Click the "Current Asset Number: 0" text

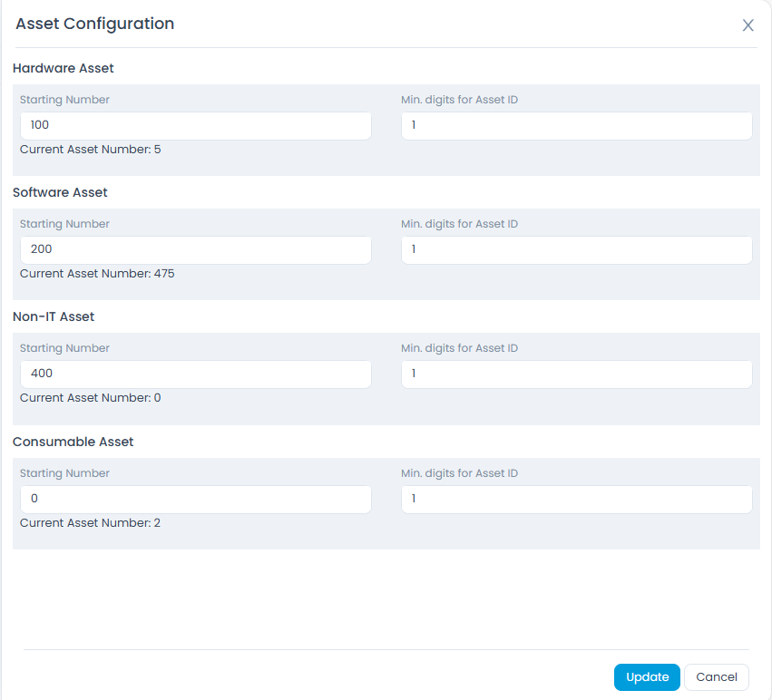(90, 397)
